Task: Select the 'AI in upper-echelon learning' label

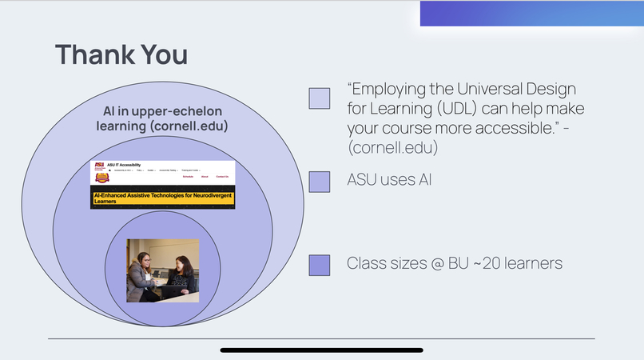Action: pyautogui.click(x=162, y=118)
